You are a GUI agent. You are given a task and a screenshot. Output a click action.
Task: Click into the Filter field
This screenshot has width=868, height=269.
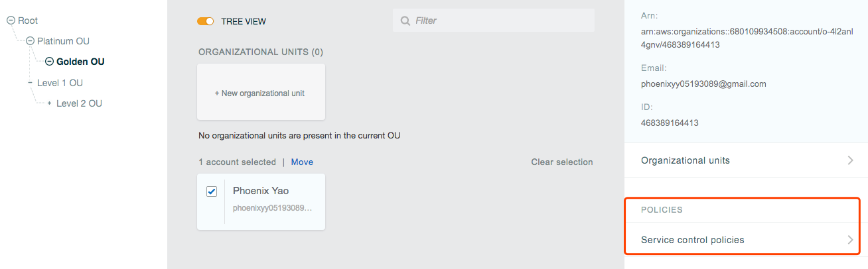coord(494,21)
